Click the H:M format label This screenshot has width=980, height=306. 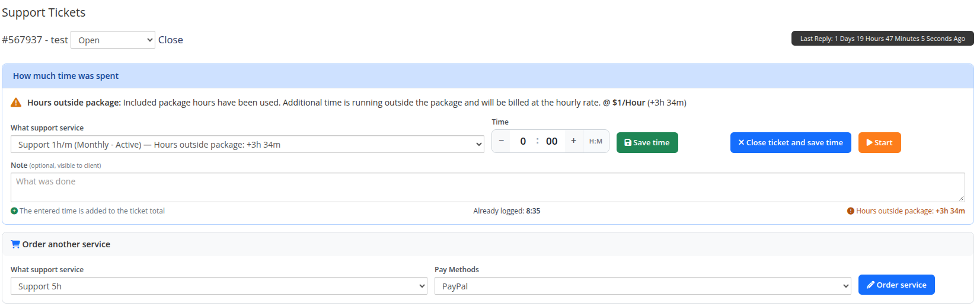596,141
